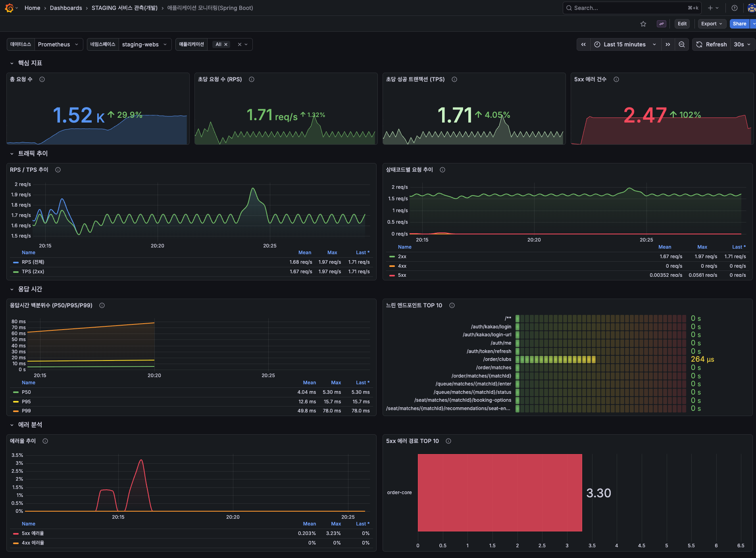Click the Edit button
The height and width of the screenshot is (558, 756).
coord(682,23)
